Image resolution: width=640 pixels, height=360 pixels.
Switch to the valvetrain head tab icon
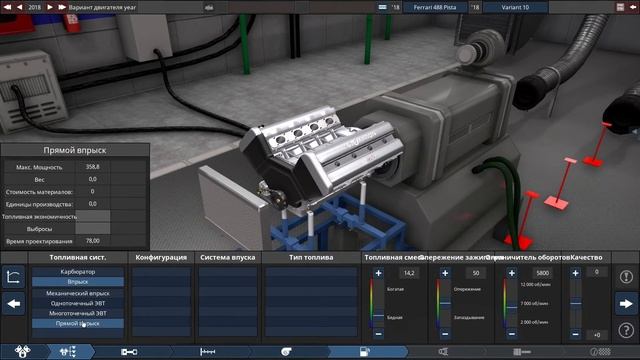pyautogui.click(x=68, y=351)
